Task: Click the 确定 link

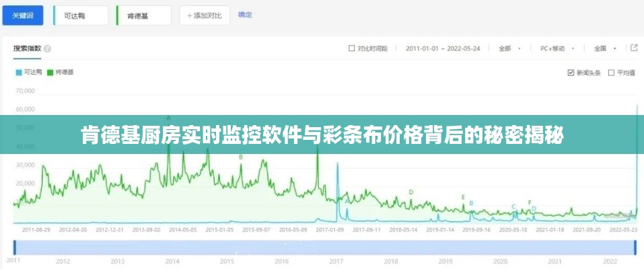Action: pos(245,15)
